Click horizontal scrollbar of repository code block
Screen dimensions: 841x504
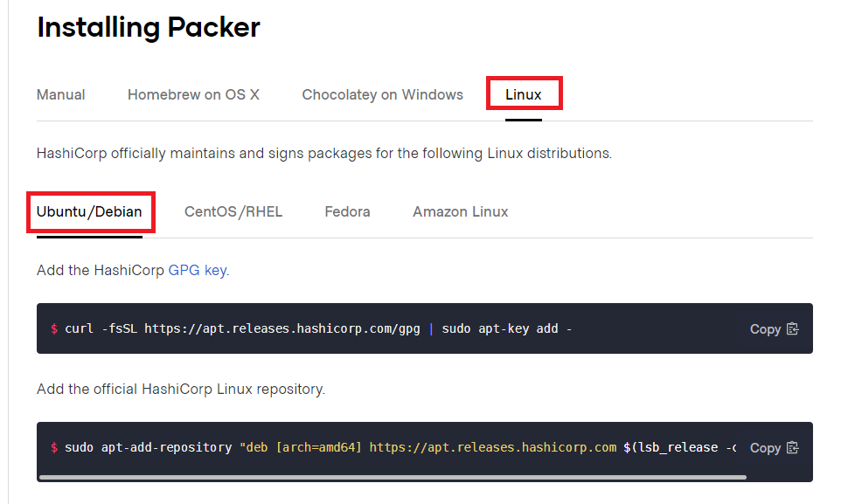pos(393,477)
